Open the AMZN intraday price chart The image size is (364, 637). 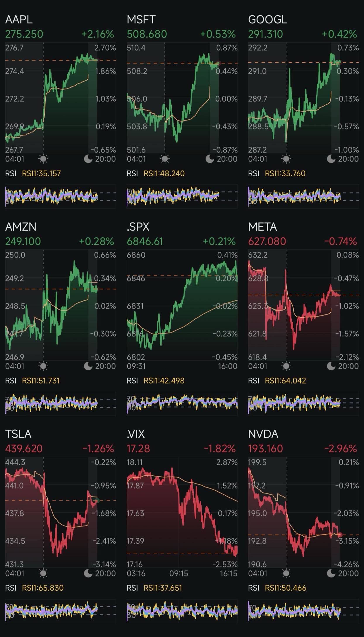(x=61, y=305)
